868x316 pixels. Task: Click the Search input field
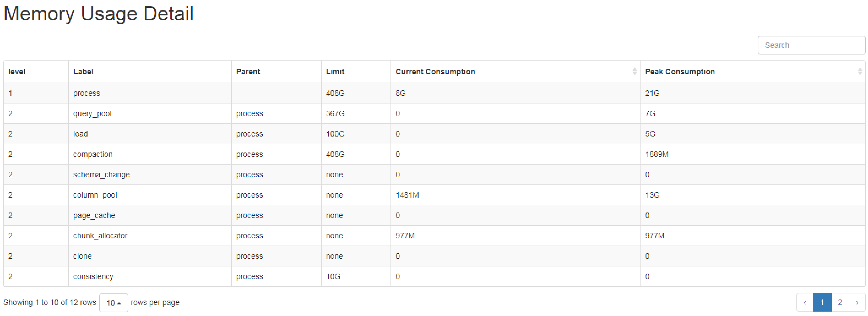point(811,45)
